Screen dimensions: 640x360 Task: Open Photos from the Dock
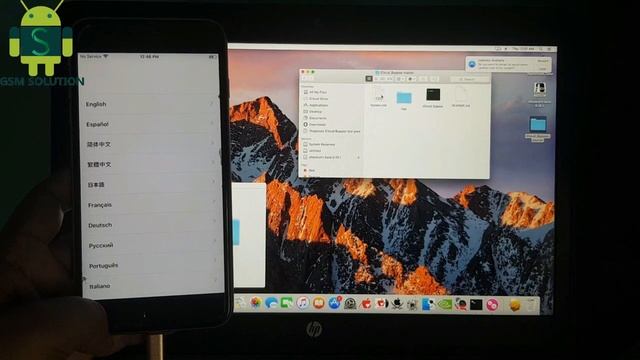(256, 303)
